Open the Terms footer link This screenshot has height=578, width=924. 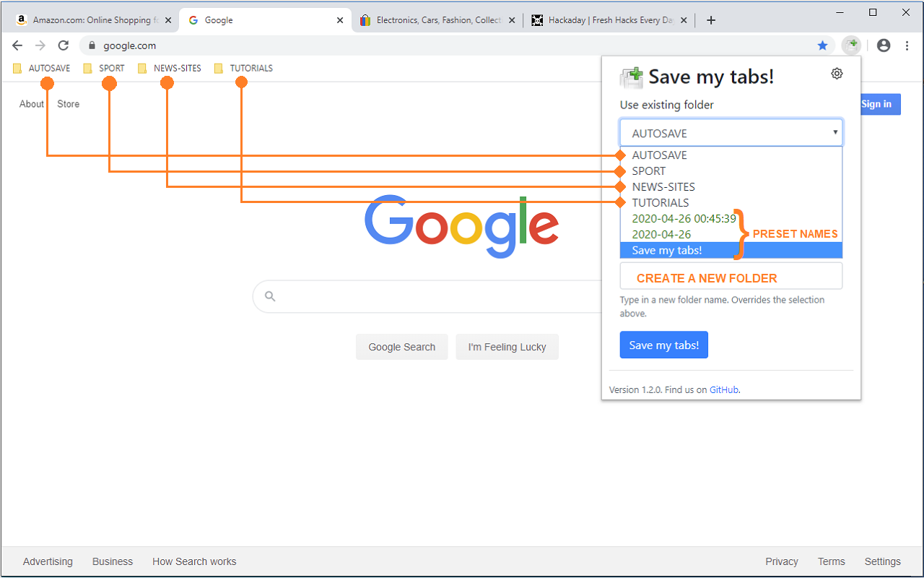coord(832,561)
